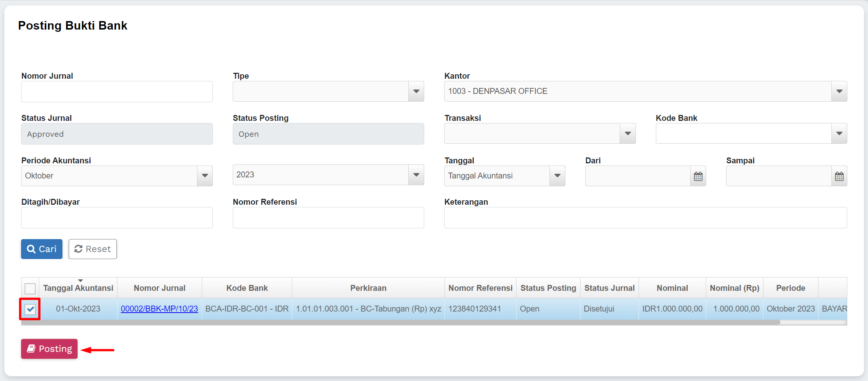Click the Cari search button
This screenshot has width=868, height=381.
click(42, 249)
